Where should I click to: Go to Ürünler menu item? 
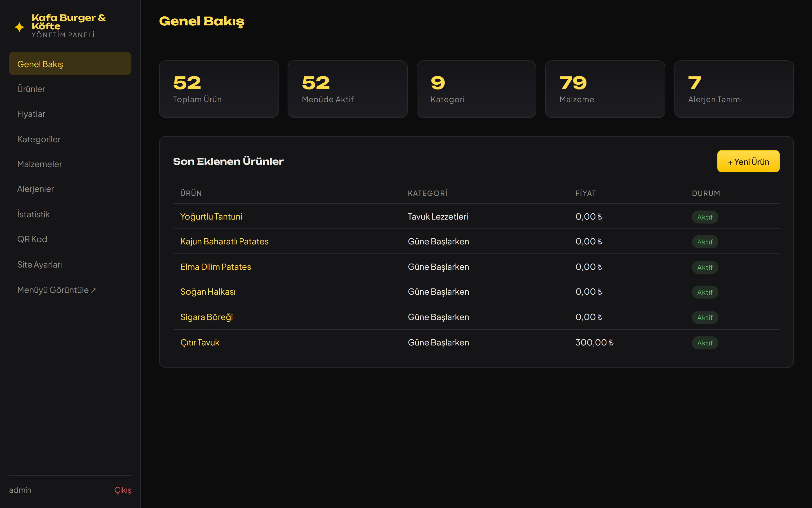[x=70, y=89]
